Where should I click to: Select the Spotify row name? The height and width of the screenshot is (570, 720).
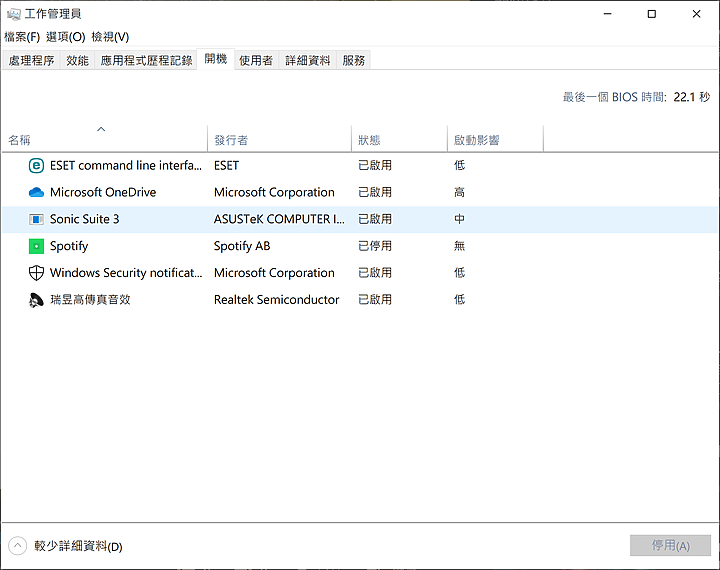(69, 246)
